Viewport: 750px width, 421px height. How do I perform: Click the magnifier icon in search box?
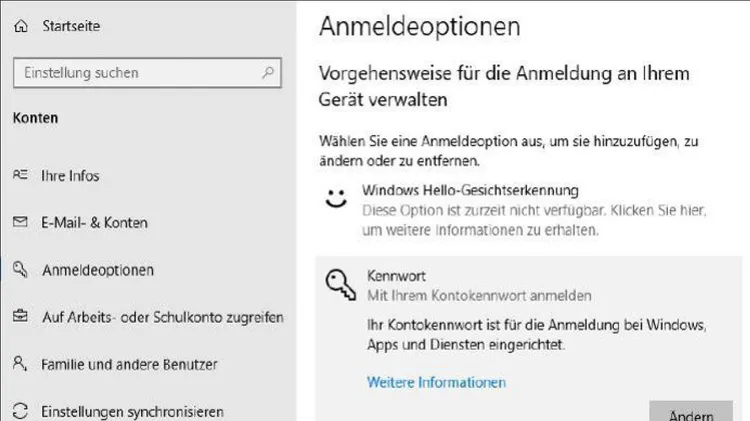tap(268, 73)
